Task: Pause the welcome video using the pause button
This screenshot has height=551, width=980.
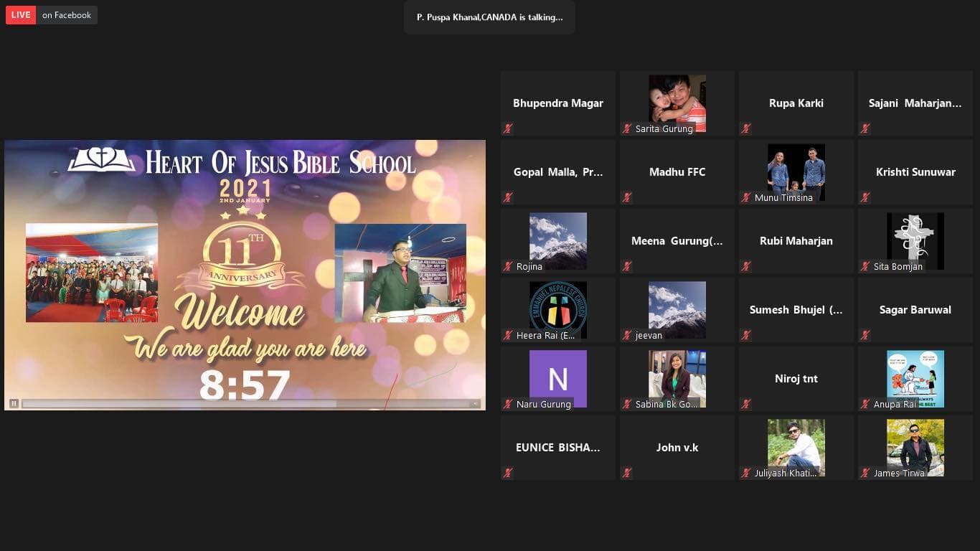Action: (14, 403)
